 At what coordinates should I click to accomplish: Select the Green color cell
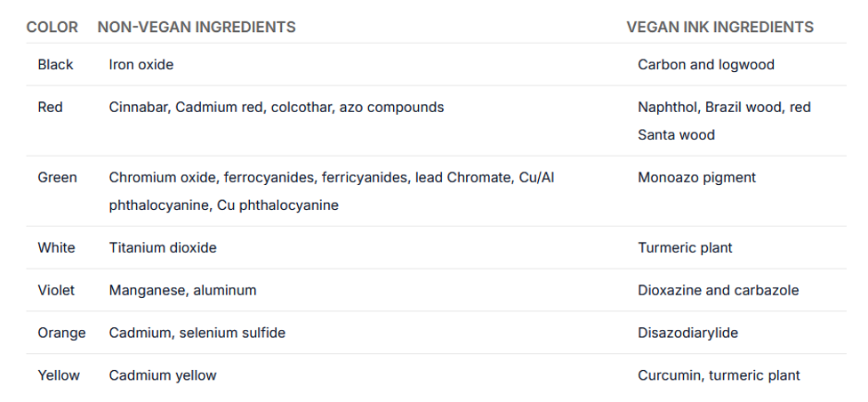[x=57, y=178]
